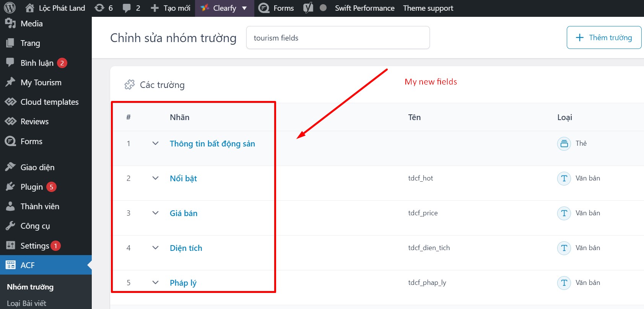Click the Thành viên user icon
Screen dimensions: 644x309
10,206
